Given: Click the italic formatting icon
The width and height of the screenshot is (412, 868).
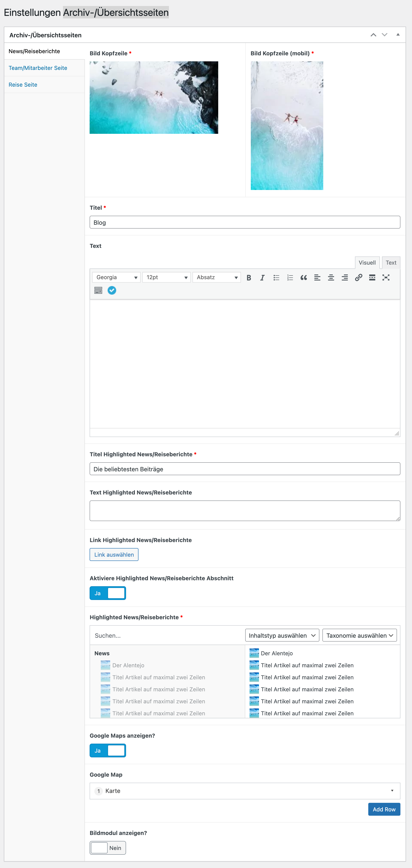Looking at the screenshot, I should 262,277.
